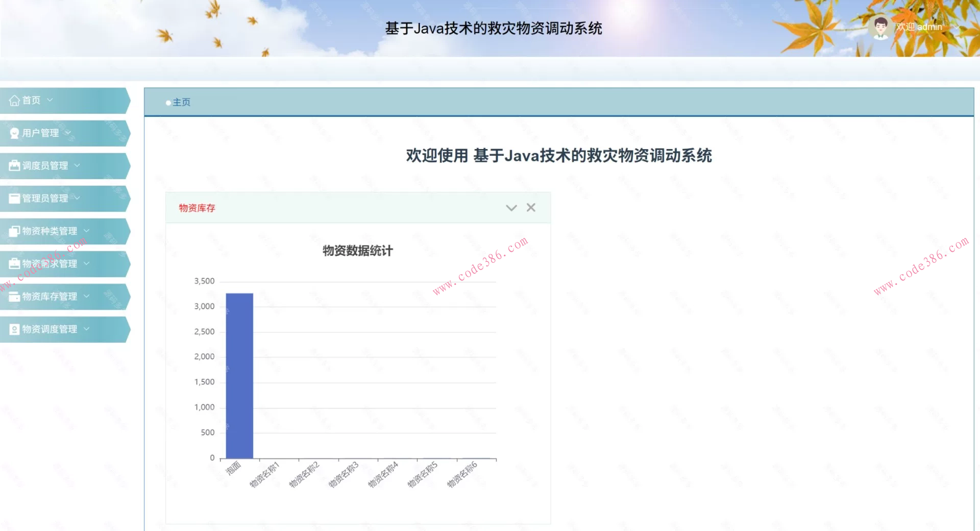This screenshot has width=980, height=531.
Task: Click the admin avatar picture
Action: point(880,27)
